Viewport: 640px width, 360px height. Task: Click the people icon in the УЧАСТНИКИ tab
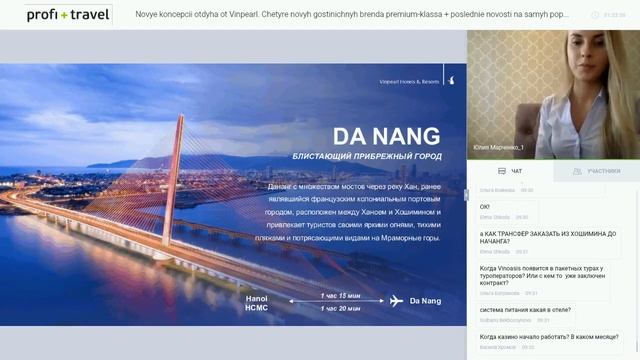(x=577, y=171)
